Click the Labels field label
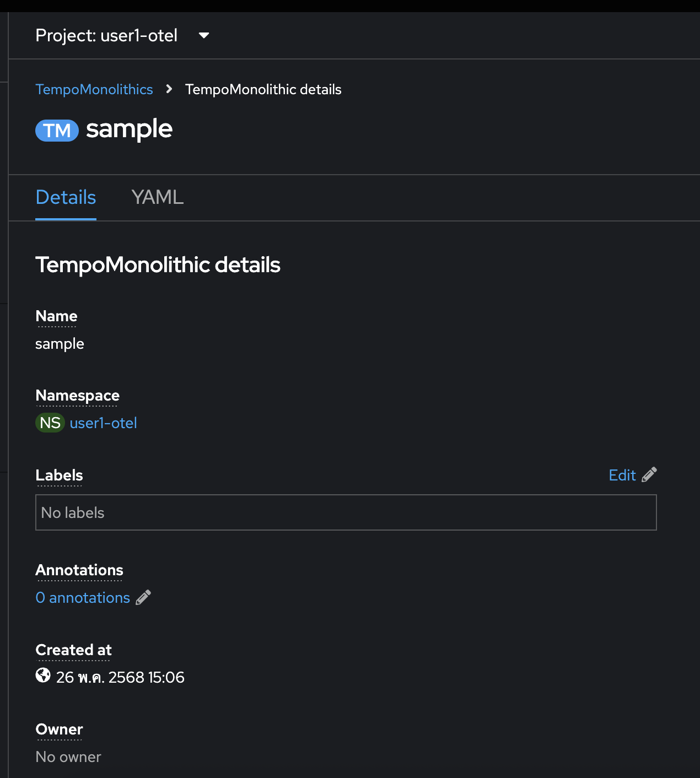The image size is (700, 778). pos(59,476)
